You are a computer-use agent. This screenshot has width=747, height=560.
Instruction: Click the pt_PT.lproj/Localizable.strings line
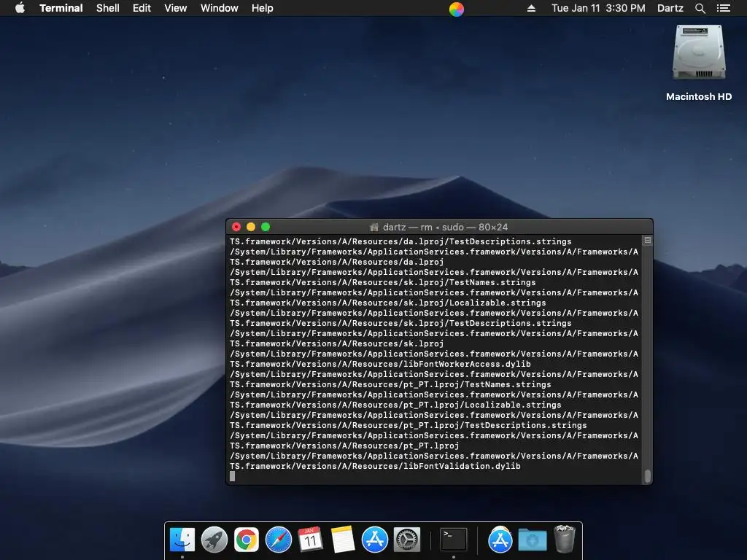pyautogui.click(x=396, y=405)
